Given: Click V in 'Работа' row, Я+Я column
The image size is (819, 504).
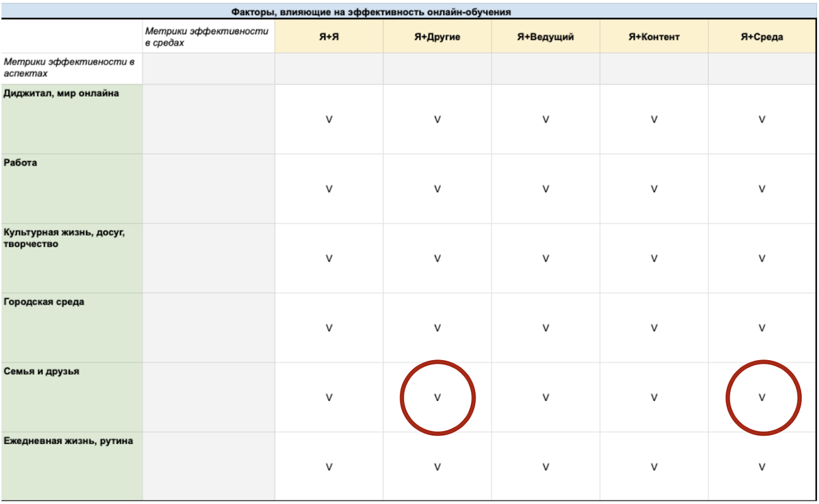Looking at the screenshot, I should point(329,189).
